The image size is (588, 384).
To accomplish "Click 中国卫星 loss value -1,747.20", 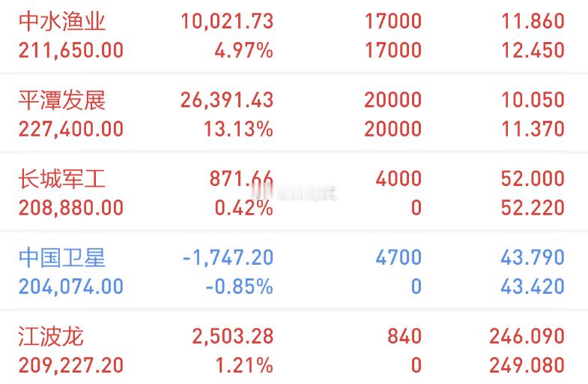I will tap(228, 257).
